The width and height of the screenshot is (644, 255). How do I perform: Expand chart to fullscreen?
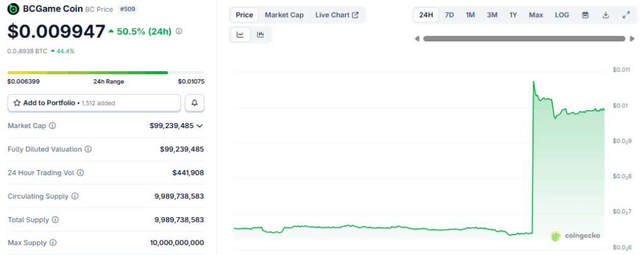pyautogui.click(x=626, y=15)
